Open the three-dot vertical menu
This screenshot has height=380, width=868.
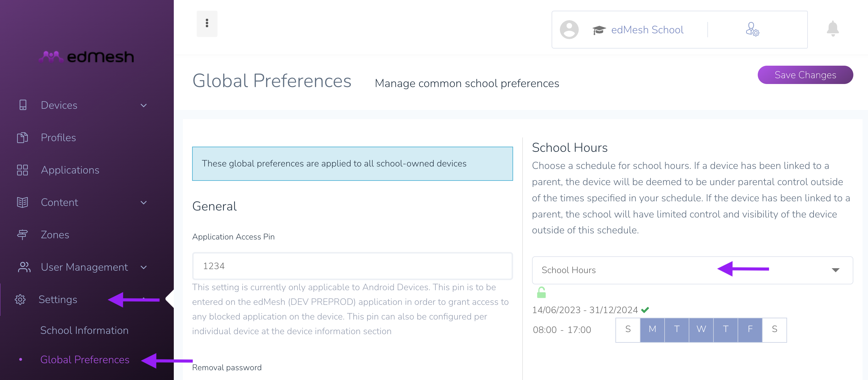pyautogui.click(x=207, y=24)
